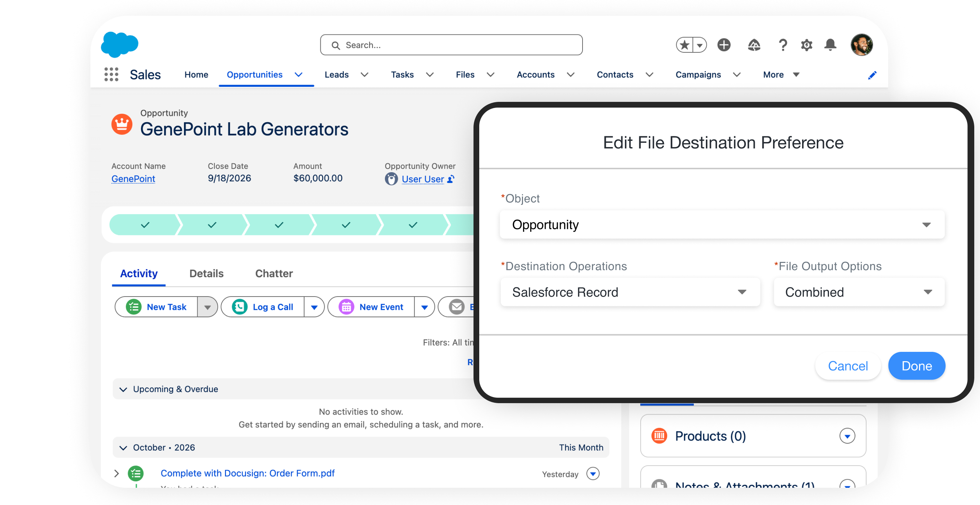Select the third completed stage in path
980x505 pixels.
279,225
